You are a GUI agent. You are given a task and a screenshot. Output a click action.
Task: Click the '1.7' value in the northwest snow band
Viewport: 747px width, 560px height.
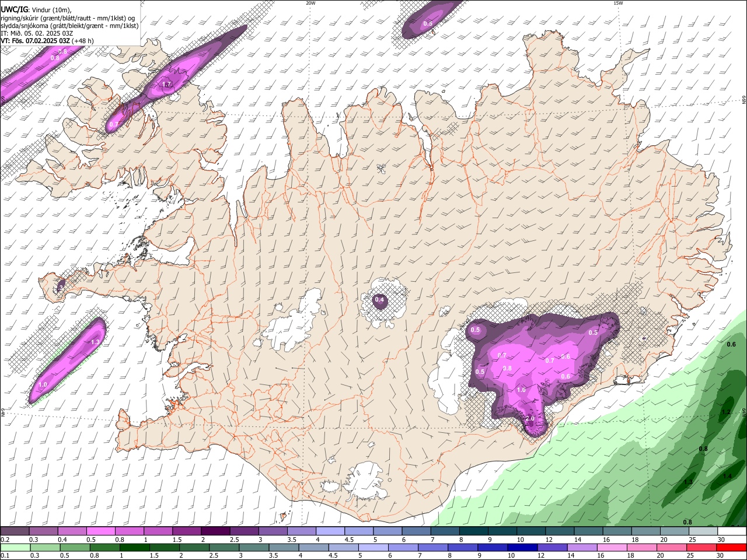click(x=166, y=85)
